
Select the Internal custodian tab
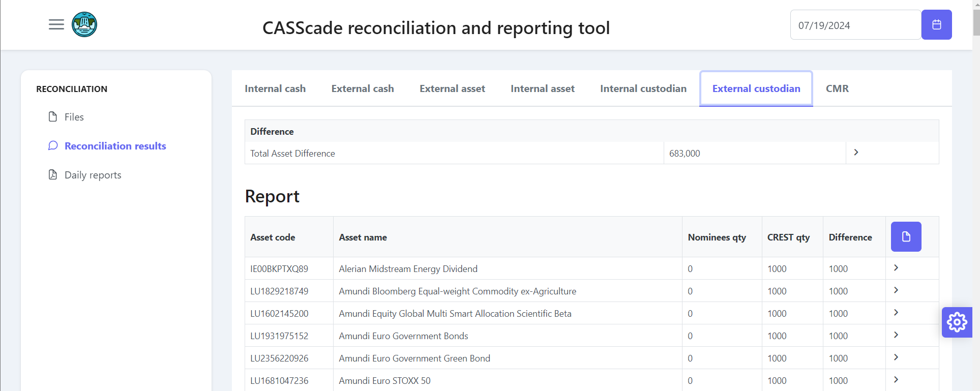(x=643, y=88)
